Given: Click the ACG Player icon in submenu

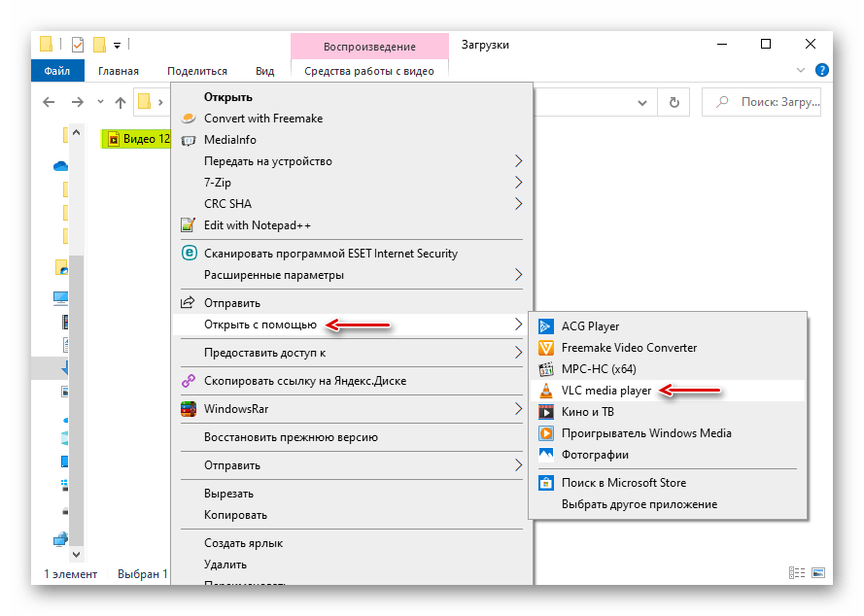Looking at the screenshot, I should click(x=545, y=326).
